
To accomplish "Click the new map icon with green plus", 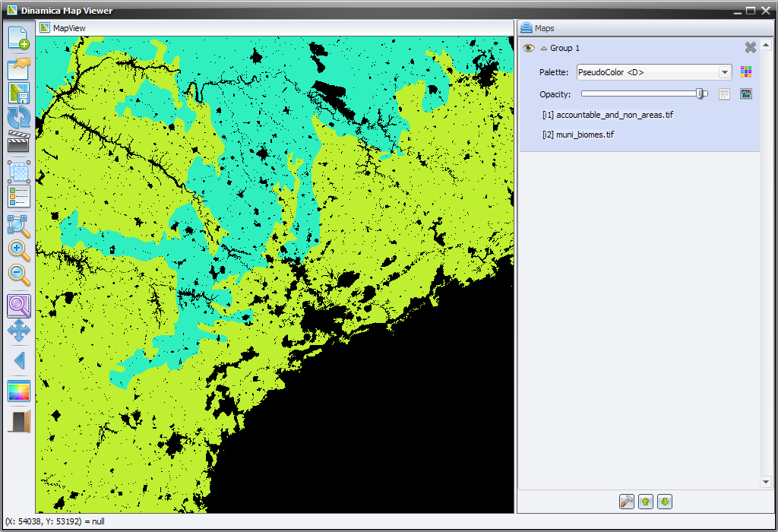I will 18,38.
